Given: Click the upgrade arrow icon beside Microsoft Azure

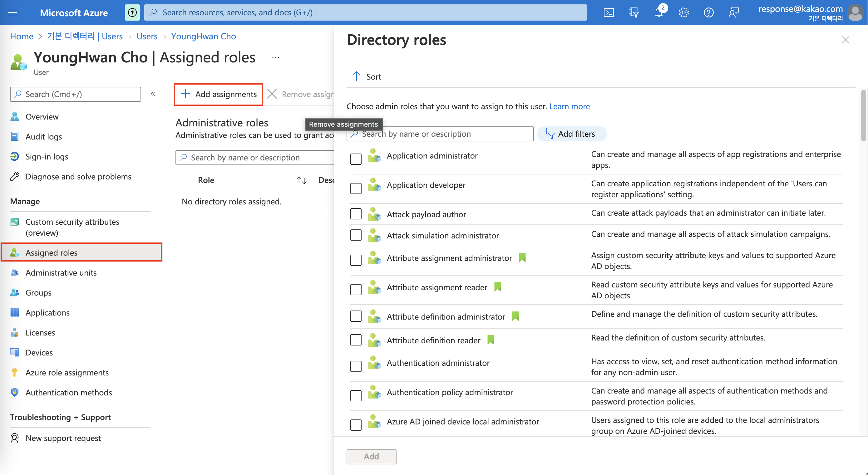Looking at the screenshot, I should [132, 12].
